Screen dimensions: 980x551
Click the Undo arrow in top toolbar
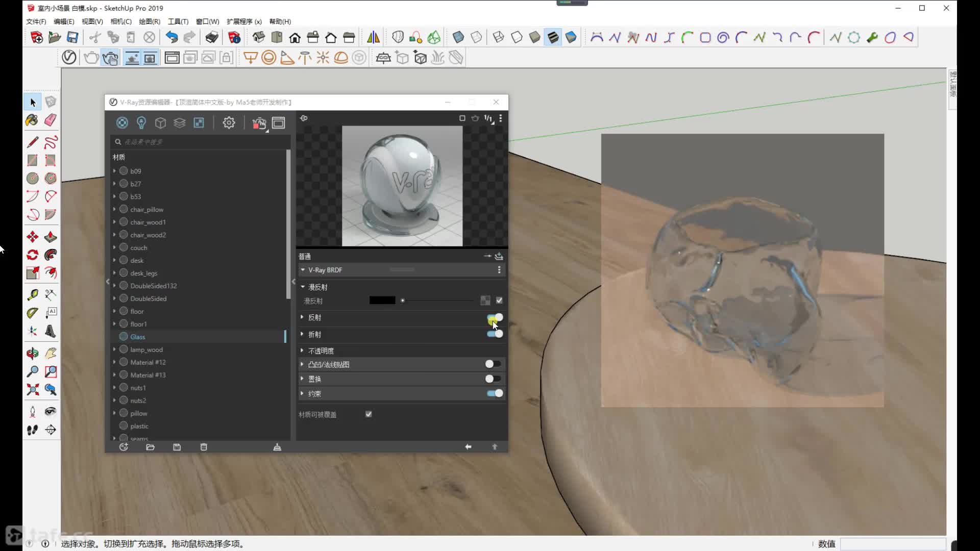[171, 37]
